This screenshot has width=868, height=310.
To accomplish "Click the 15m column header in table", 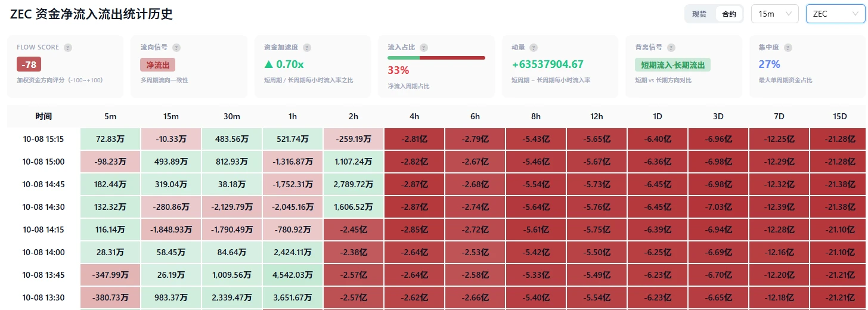I will coord(171,116).
